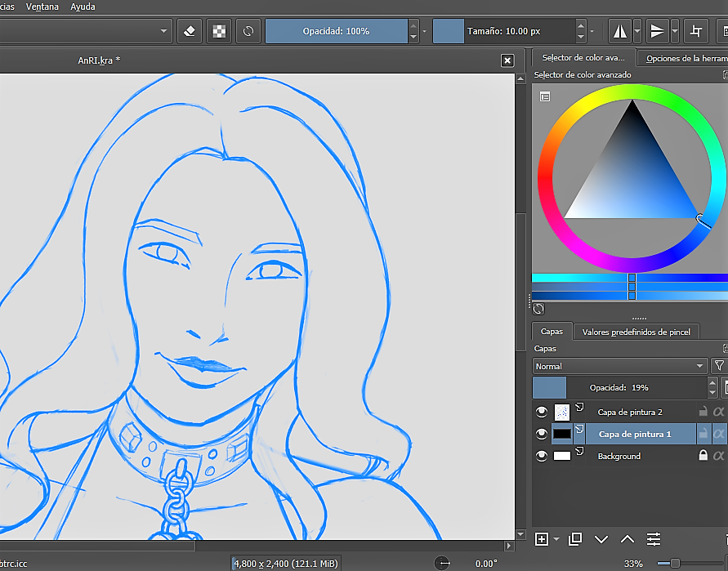This screenshot has height=571, width=728.
Task: Switch to Selector de color avanzado tab
Action: point(583,58)
